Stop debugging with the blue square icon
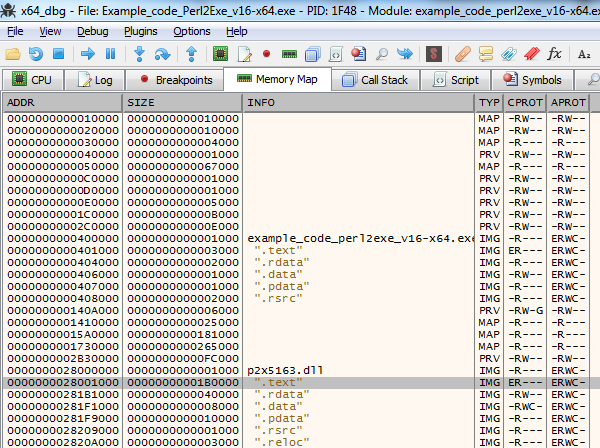This screenshot has height=448, width=600. pyautogui.click(x=58, y=53)
